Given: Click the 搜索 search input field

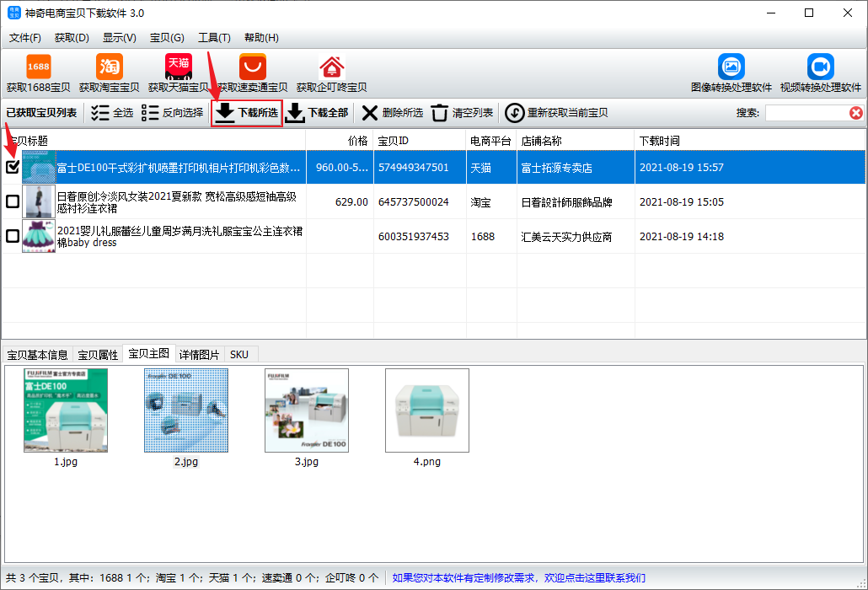Looking at the screenshot, I should point(807,113).
